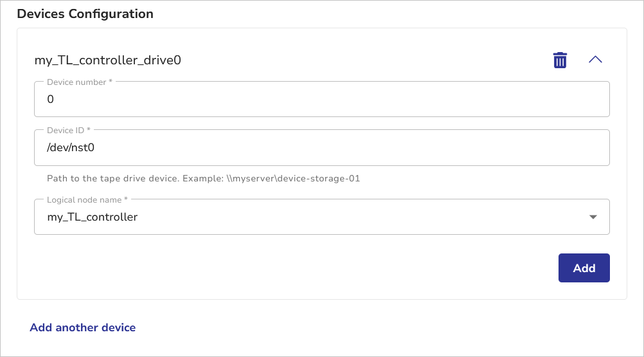Click the tape drive path helper text
The image size is (644, 357).
pos(203,178)
